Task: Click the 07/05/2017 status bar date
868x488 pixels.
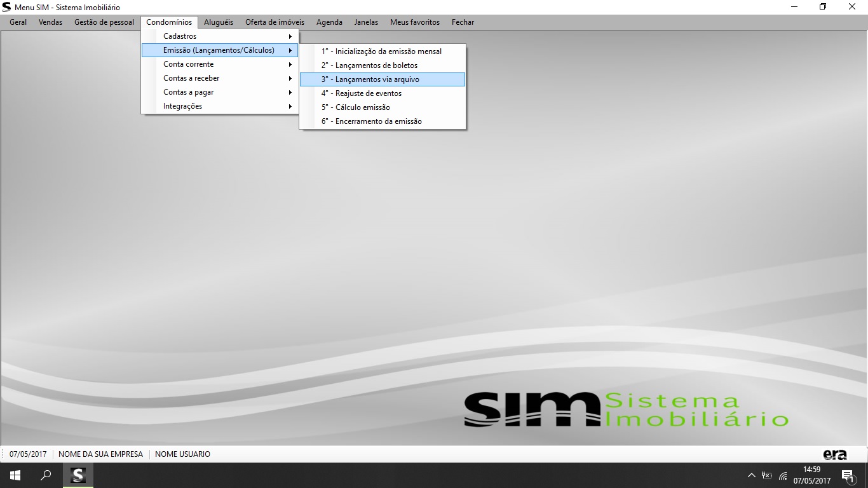Action: pyautogui.click(x=28, y=454)
